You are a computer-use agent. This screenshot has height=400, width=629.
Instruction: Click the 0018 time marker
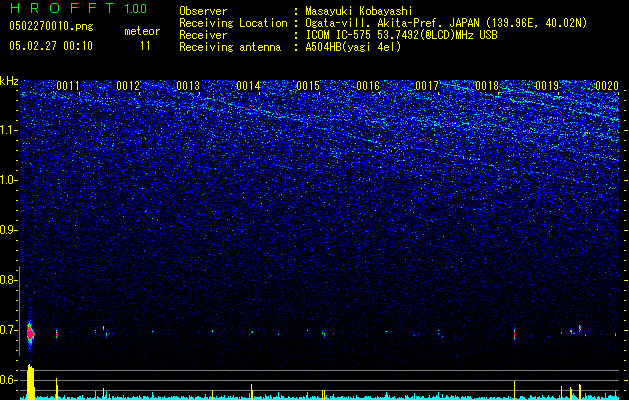(x=487, y=86)
